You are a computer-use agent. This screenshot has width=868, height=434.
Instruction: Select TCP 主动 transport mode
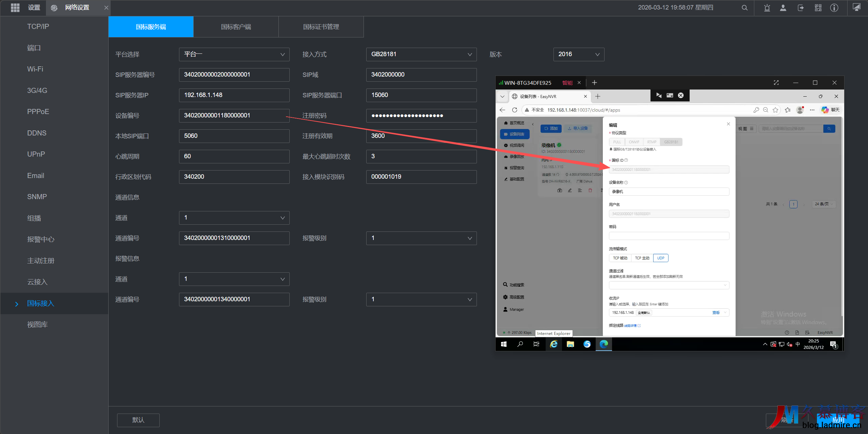[642, 258]
